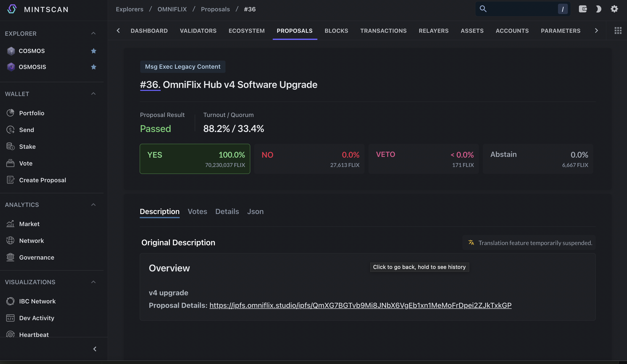This screenshot has width=627, height=364.
Task: Click the NO vote result card
Action: (309, 159)
